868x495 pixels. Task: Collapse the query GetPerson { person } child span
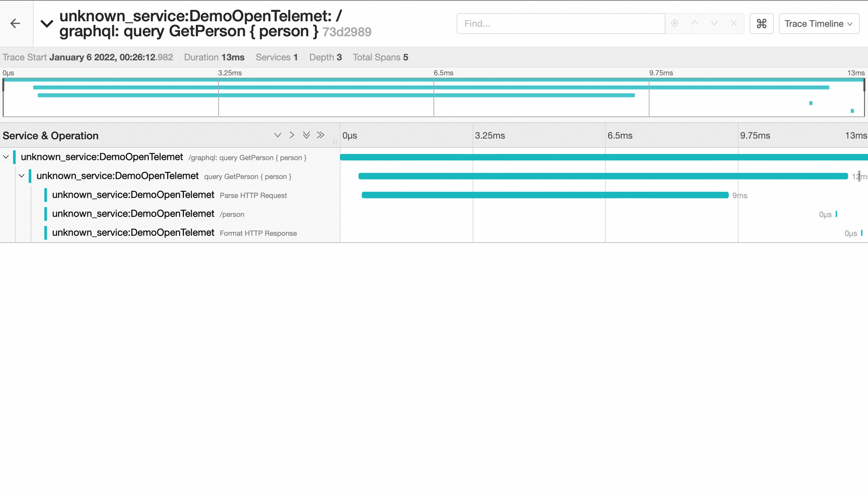[x=21, y=176]
